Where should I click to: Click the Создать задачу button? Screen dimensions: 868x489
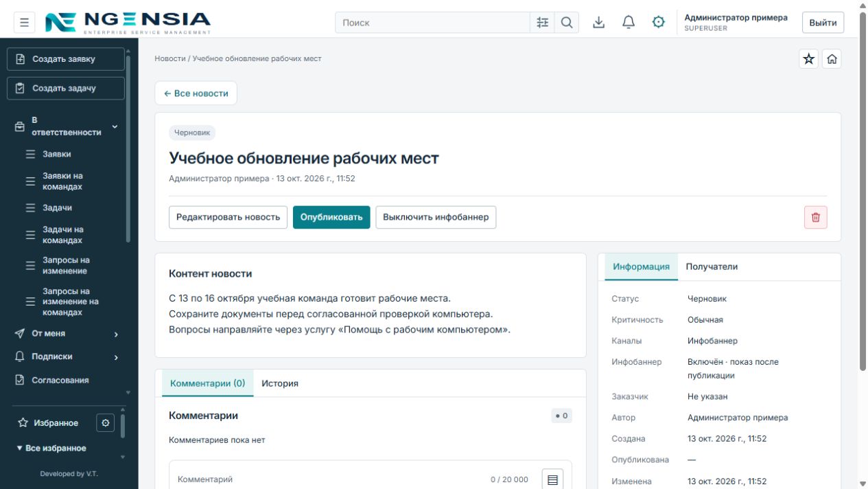click(x=66, y=88)
